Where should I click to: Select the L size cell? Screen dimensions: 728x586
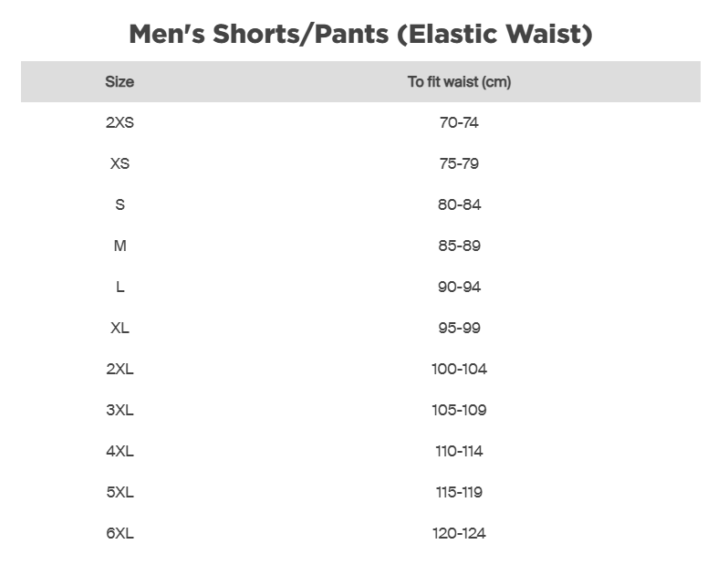click(120, 287)
